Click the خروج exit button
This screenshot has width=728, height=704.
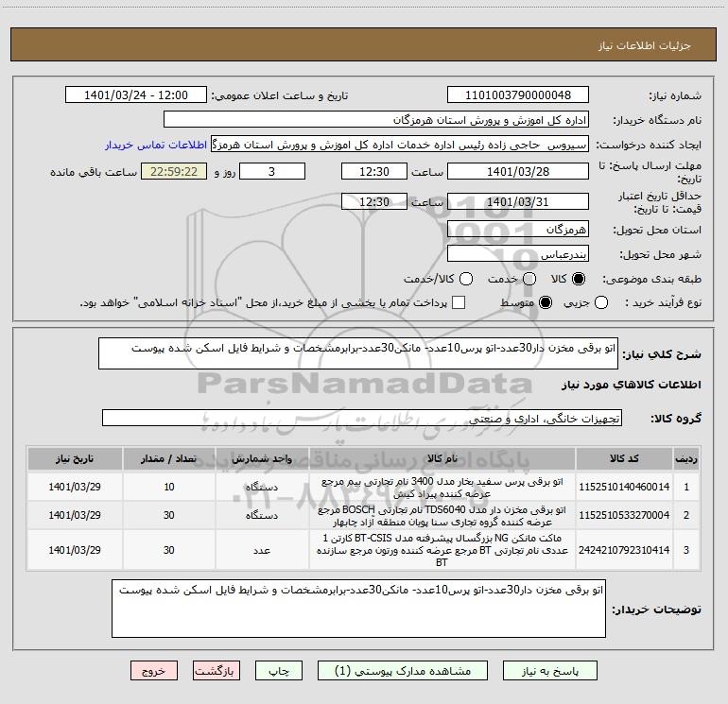pos(154,671)
